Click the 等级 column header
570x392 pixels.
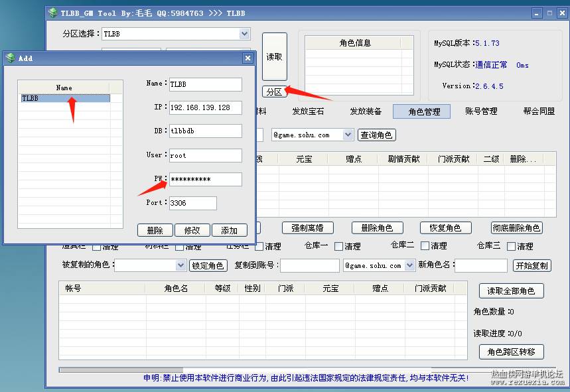(222, 289)
